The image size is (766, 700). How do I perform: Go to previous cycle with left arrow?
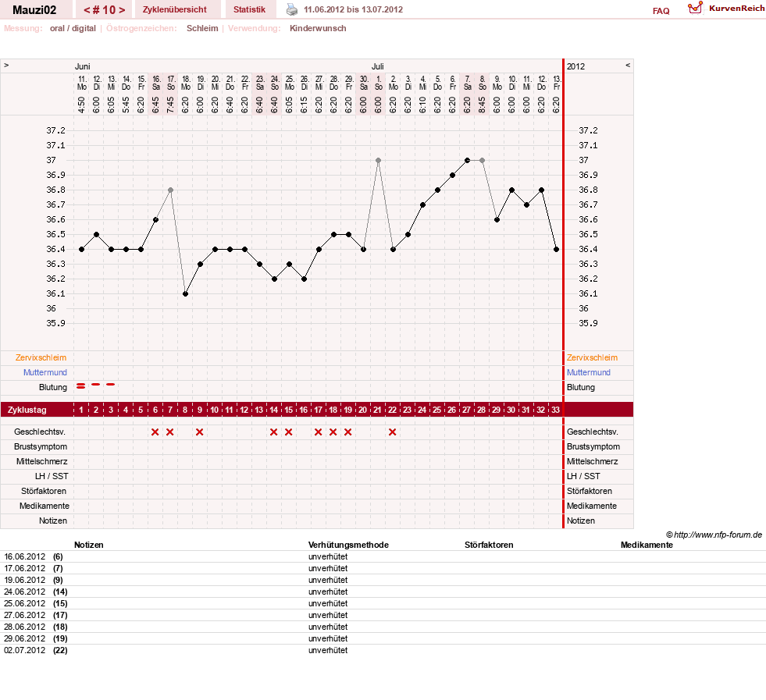(x=87, y=10)
